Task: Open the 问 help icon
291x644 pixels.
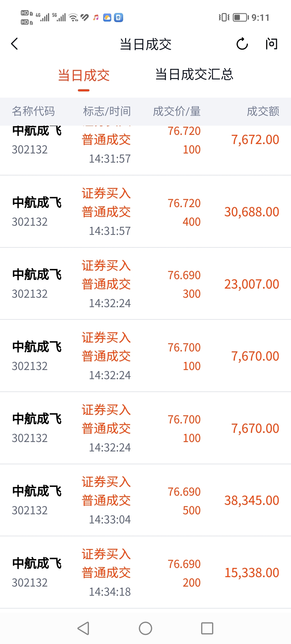Action: (x=271, y=44)
